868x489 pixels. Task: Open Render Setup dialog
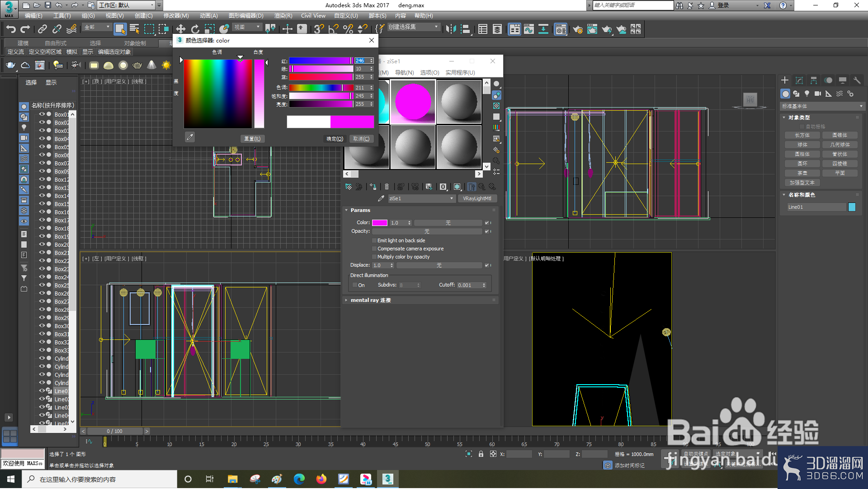click(x=577, y=29)
